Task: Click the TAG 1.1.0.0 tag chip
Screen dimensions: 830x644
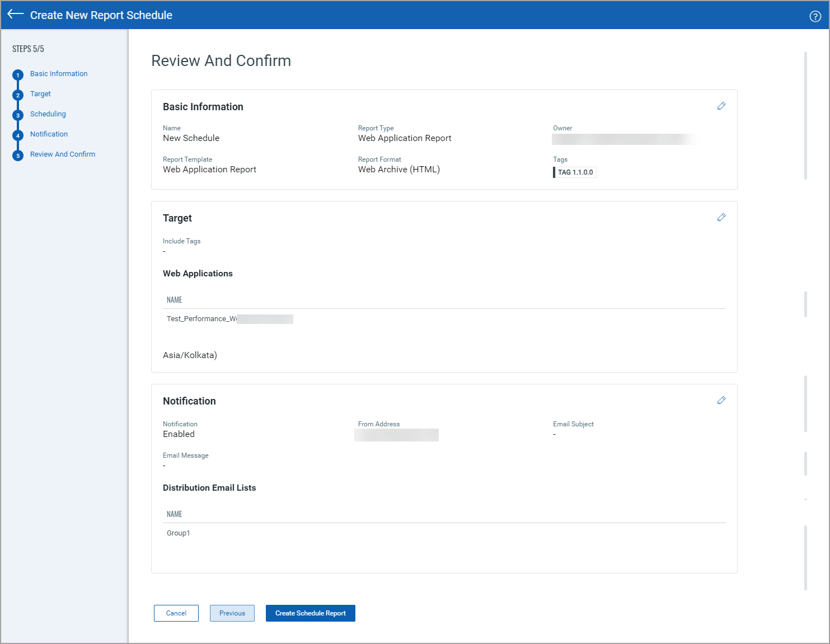Action: 575,172
